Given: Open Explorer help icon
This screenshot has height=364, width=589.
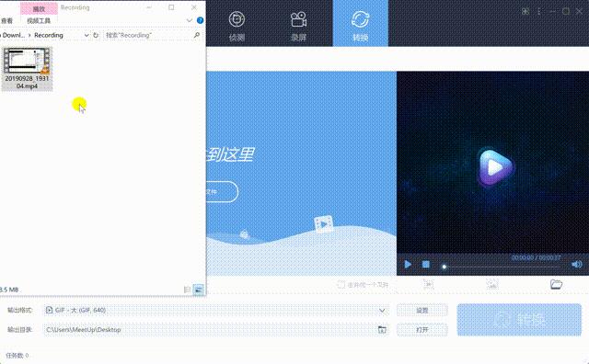Looking at the screenshot, I should 201,20.
